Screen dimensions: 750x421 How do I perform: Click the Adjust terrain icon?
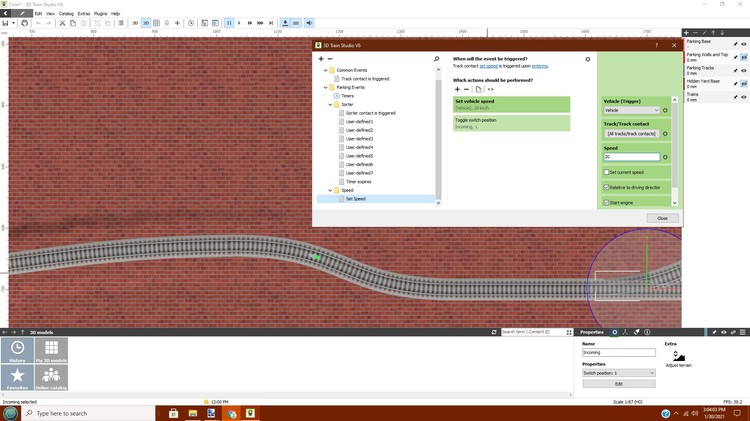pyautogui.click(x=679, y=357)
